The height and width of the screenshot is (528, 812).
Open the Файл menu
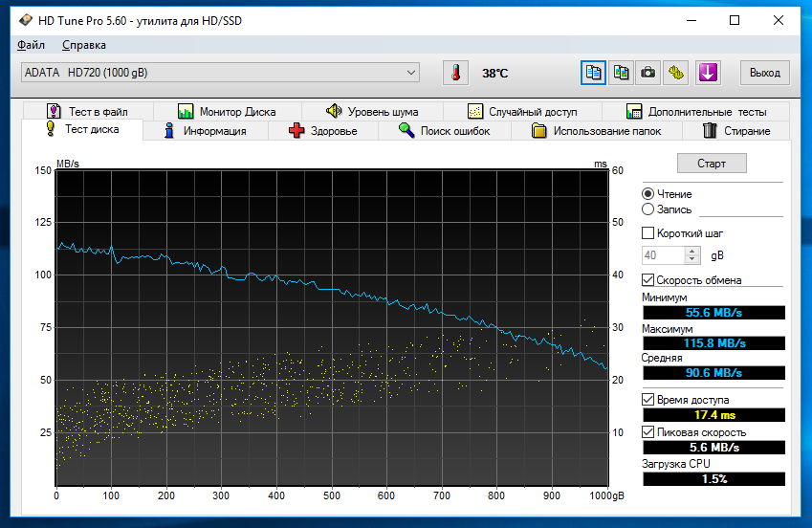[31, 45]
